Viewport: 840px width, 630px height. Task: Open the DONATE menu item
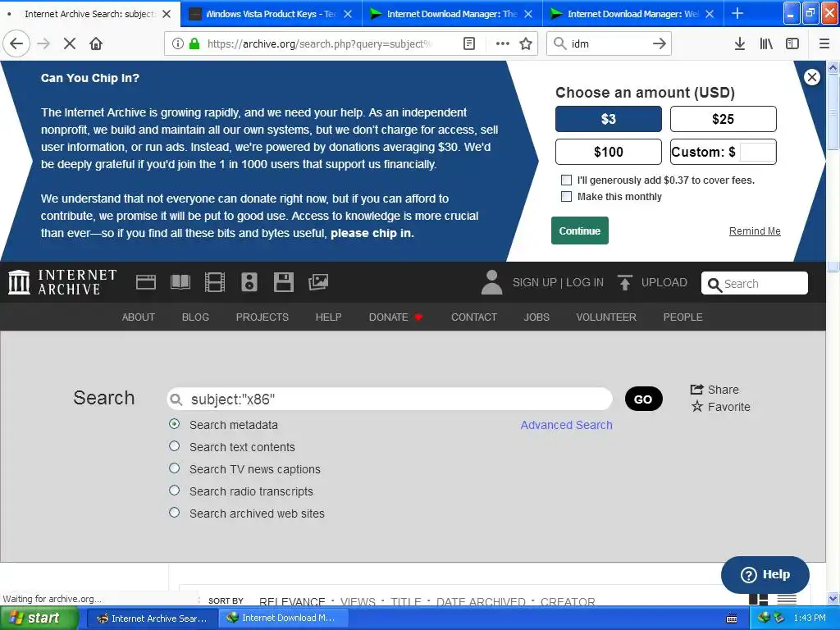395,317
